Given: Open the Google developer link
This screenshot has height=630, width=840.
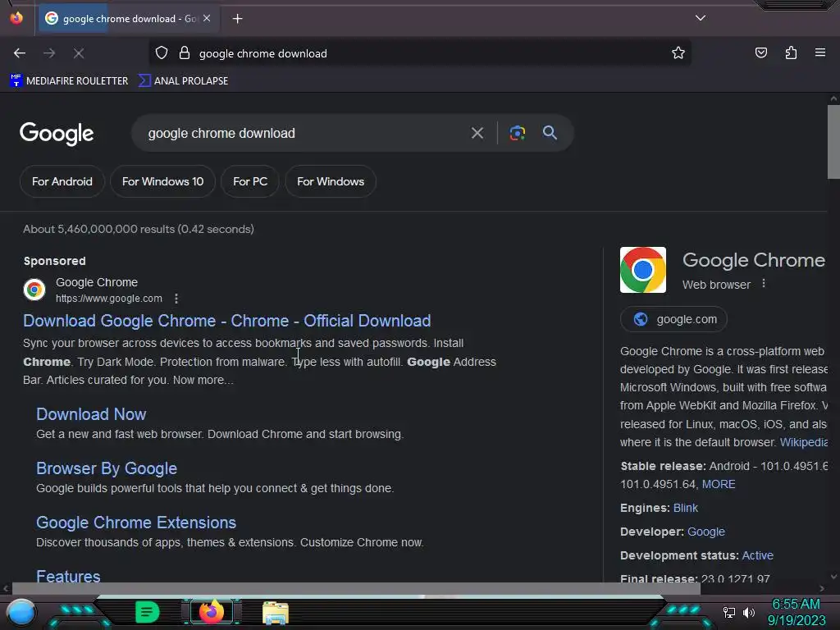Looking at the screenshot, I should (x=706, y=532).
